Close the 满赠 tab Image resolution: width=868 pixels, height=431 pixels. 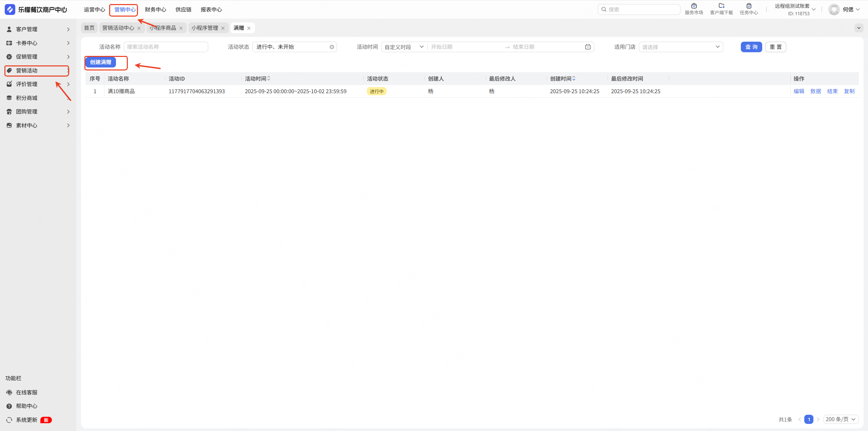pyautogui.click(x=249, y=28)
